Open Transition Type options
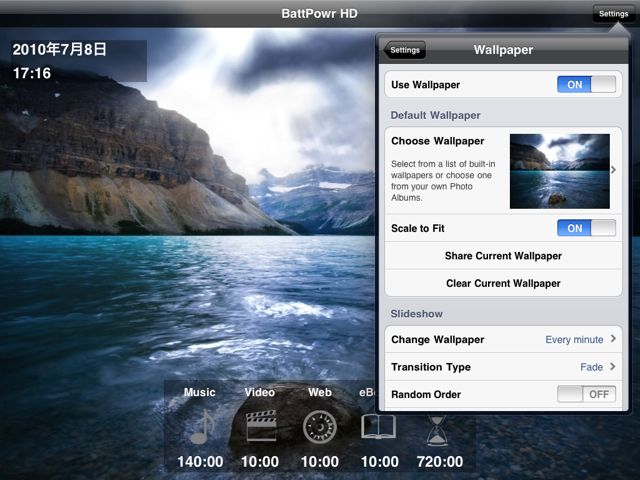The height and width of the screenshot is (480, 640). point(503,367)
